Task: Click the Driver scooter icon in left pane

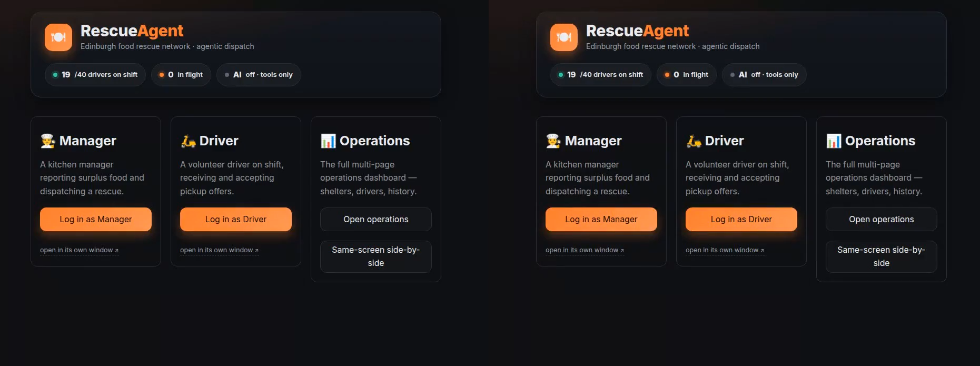Action: tap(188, 141)
